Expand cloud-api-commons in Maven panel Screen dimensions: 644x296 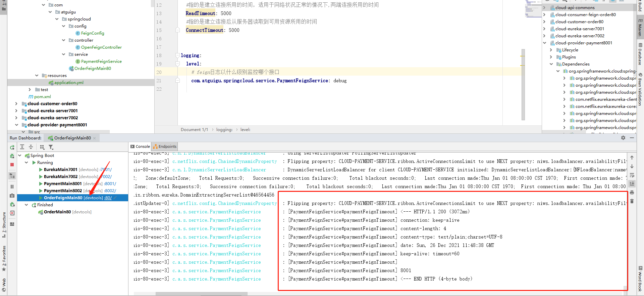pyautogui.click(x=544, y=8)
